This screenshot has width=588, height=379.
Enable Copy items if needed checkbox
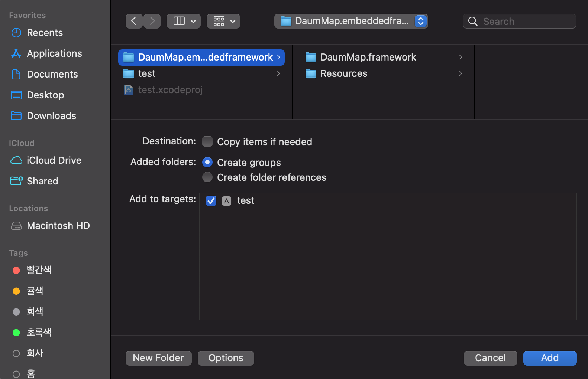click(x=207, y=141)
